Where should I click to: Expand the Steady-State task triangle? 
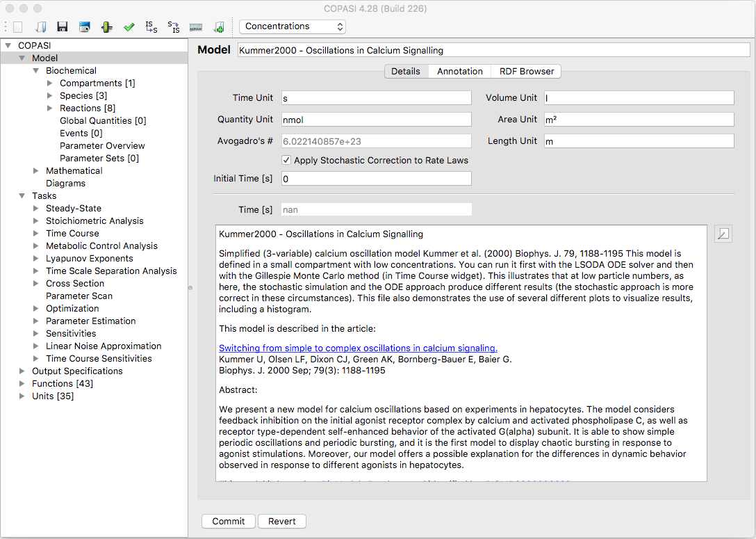click(x=35, y=209)
